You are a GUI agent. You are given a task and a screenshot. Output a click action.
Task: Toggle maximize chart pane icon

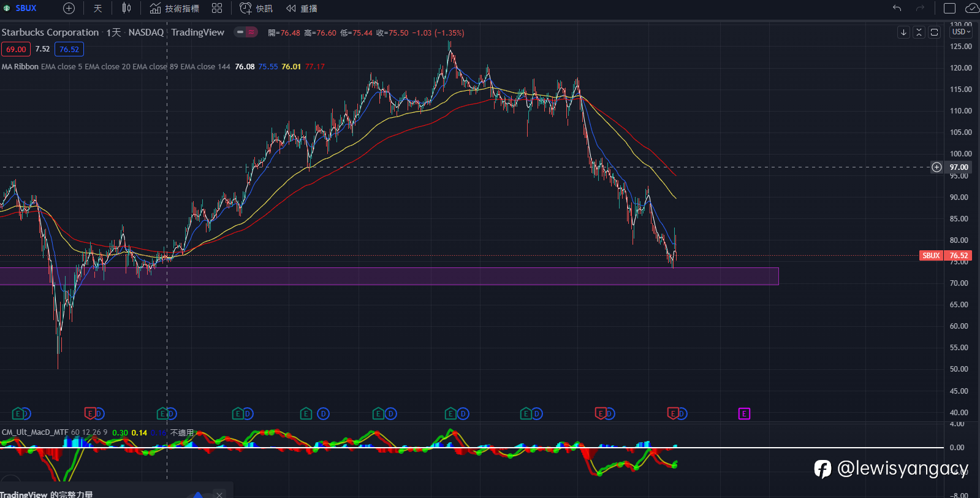coord(934,33)
